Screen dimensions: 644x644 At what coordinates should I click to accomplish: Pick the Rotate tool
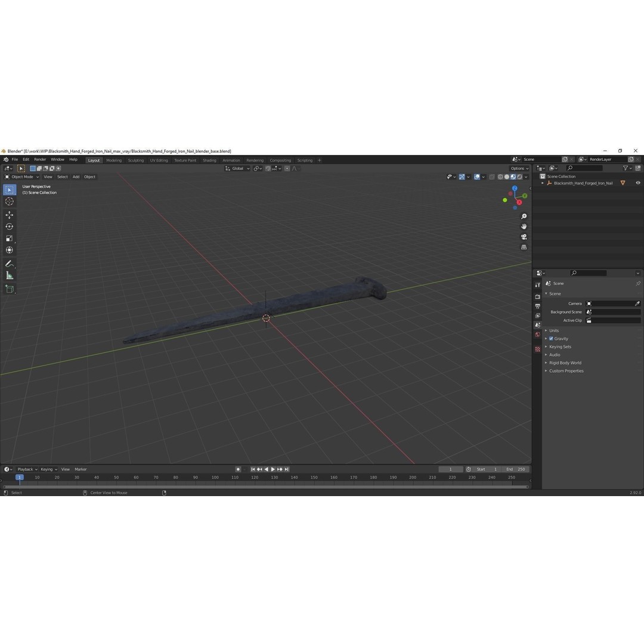tap(10, 227)
